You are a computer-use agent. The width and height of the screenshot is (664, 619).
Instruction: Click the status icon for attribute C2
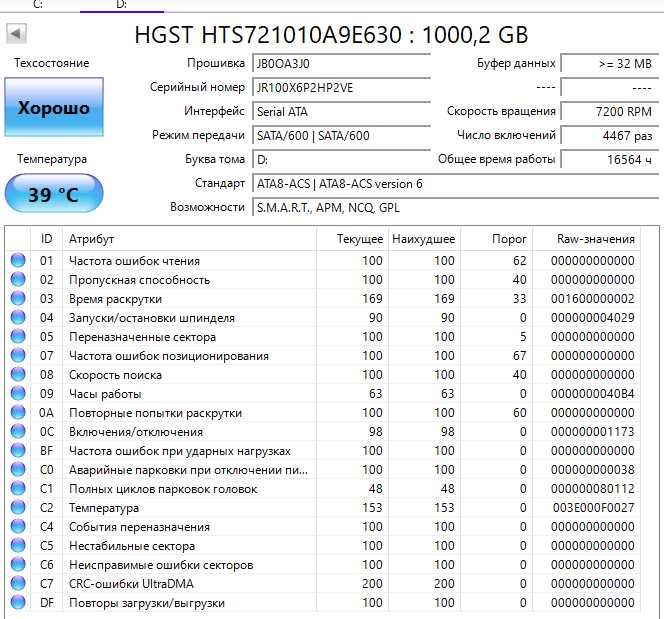[18, 507]
